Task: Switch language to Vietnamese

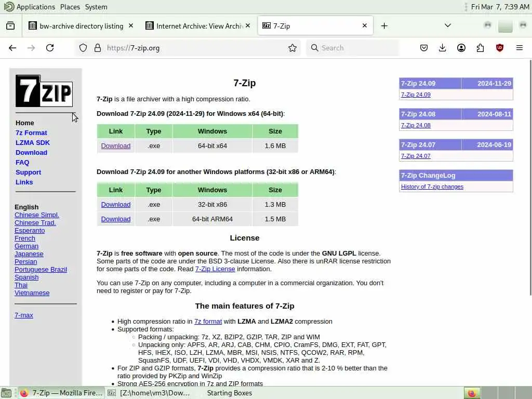Action: (x=32, y=293)
